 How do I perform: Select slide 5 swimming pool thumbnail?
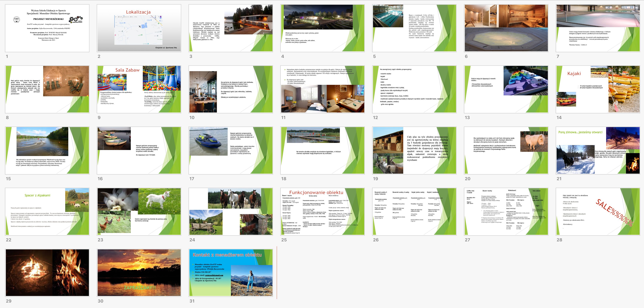point(414,28)
